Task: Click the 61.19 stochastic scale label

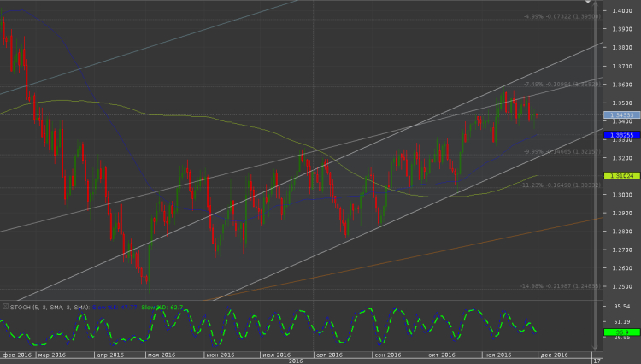Action: [x=622, y=322]
